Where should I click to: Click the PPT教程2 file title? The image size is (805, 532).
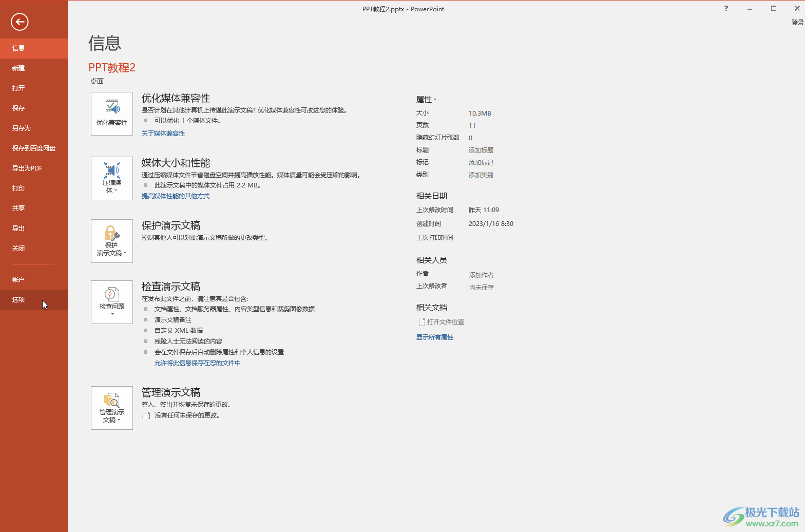pyautogui.click(x=112, y=68)
